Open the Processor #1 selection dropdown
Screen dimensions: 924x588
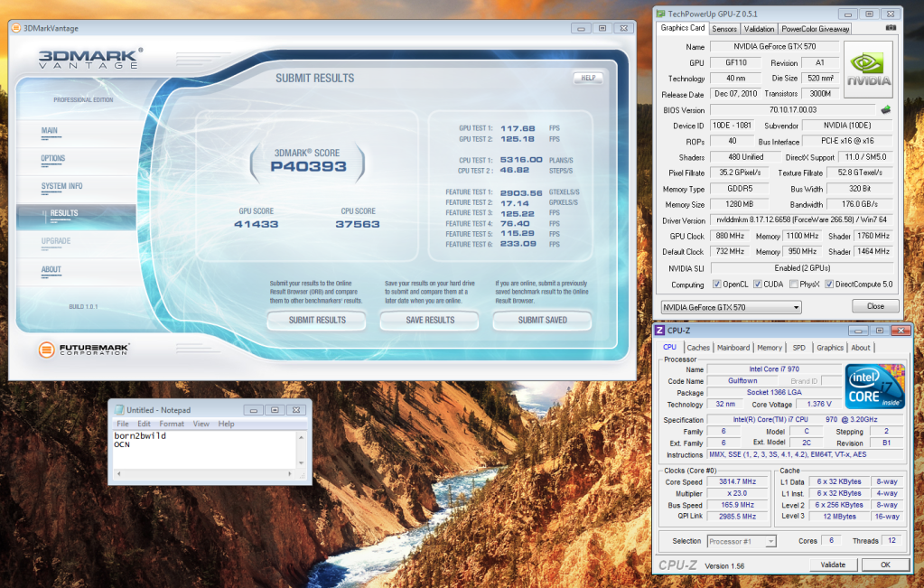pos(742,541)
